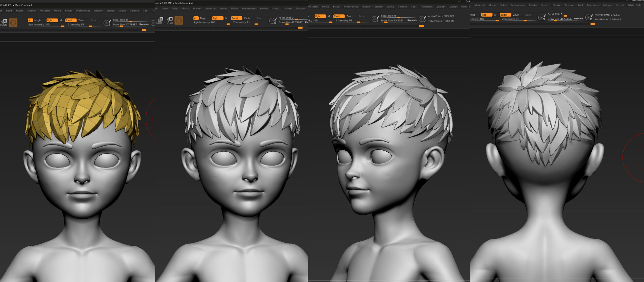This screenshot has width=644, height=282.
Task: Open the Tool menu in yellow-hair view
Action: tap(145, 11)
